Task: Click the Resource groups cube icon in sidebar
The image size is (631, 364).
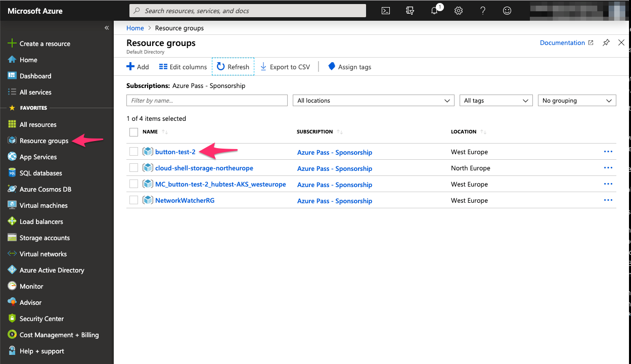Action: point(12,141)
